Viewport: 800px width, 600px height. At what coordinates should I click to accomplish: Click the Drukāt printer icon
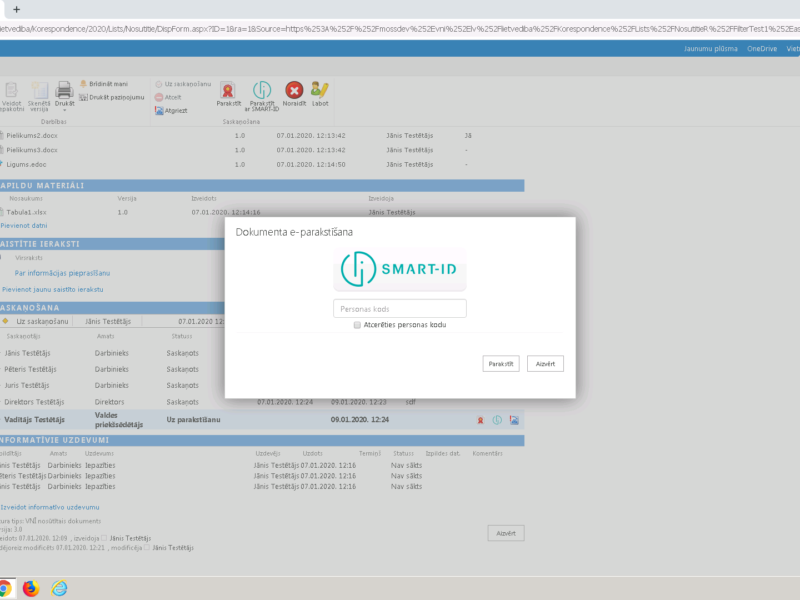(64, 90)
